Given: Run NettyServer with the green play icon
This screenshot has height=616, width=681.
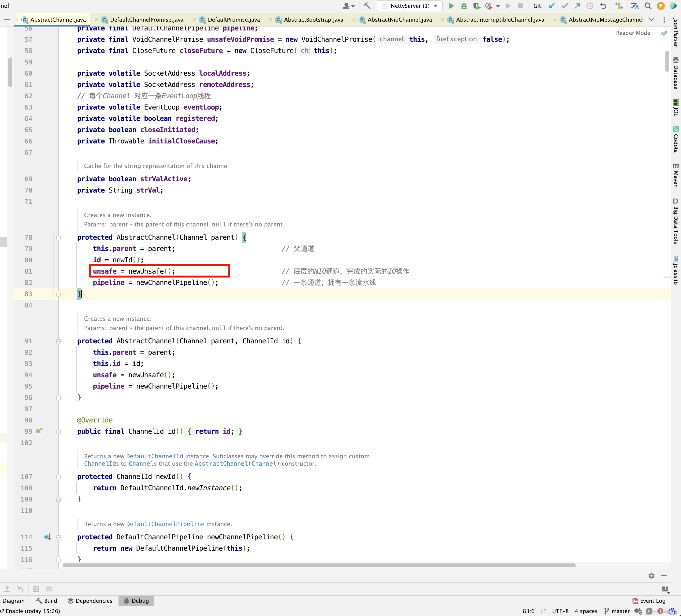Looking at the screenshot, I should [451, 6].
